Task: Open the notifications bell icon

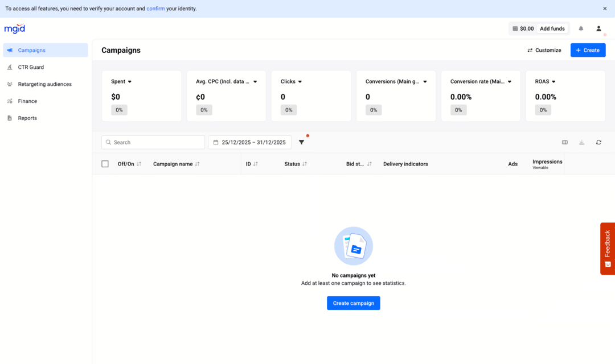Action: coord(581,28)
